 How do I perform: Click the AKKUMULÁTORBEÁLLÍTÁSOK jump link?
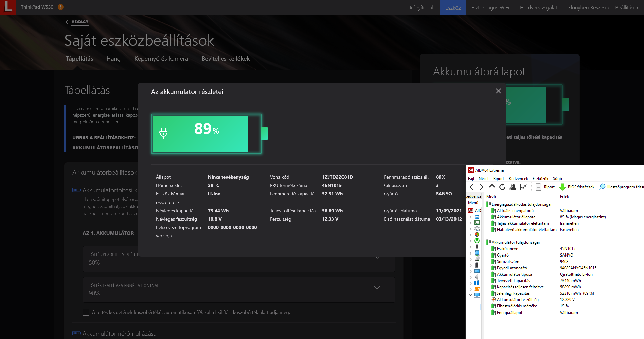(105, 148)
